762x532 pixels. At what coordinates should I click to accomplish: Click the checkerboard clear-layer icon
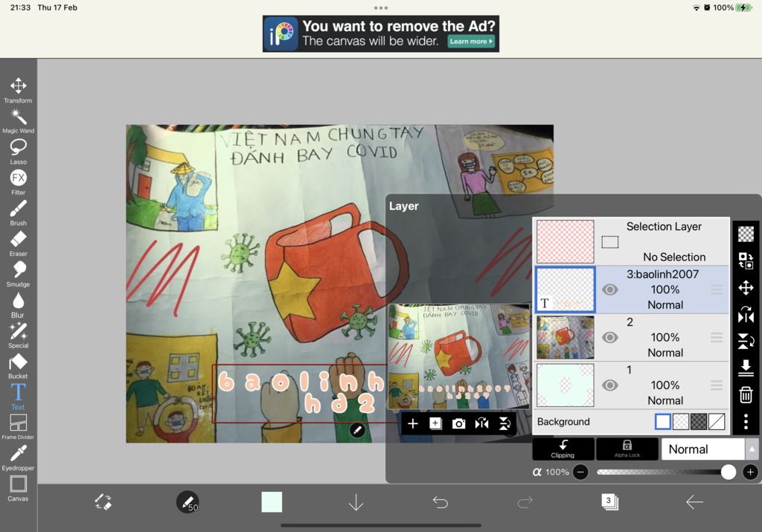(746, 234)
